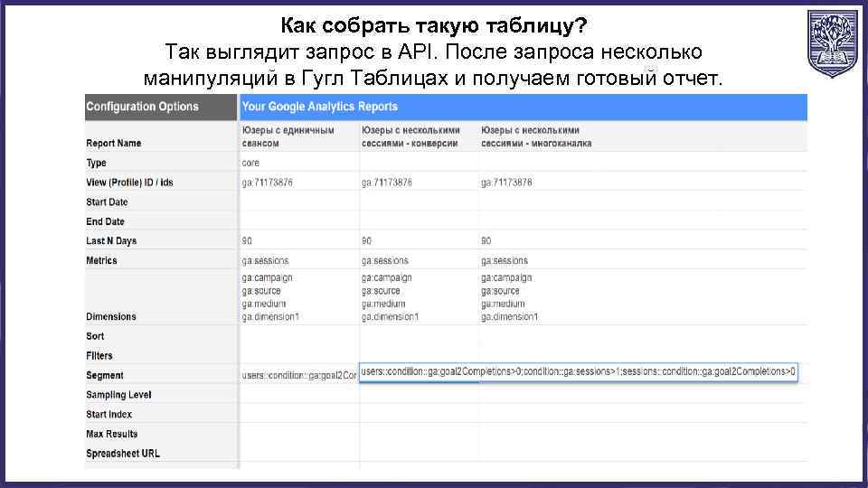Click empty Start Date cell under 'единичным сеансом'
The image size is (868, 488).
[299, 202]
